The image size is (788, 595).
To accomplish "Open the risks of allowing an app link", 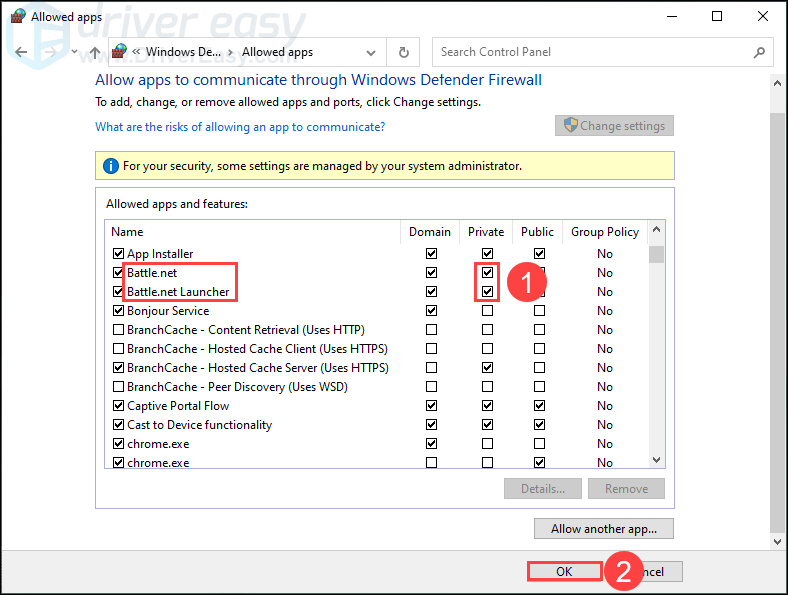I will [240, 127].
